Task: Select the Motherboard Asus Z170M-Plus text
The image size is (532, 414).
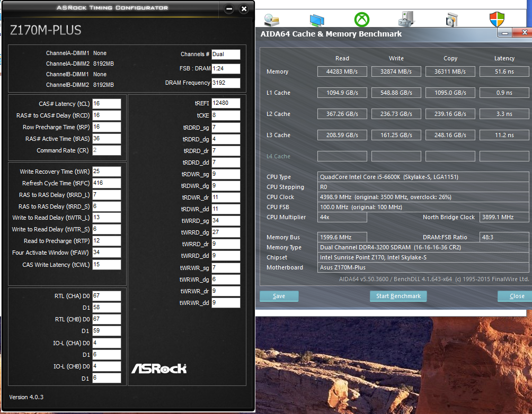Action: [x=423, y=267]
